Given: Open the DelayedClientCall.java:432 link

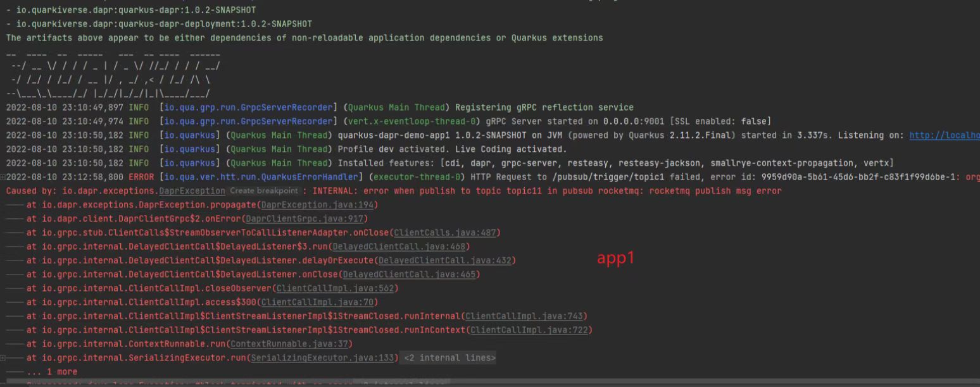Looking at the screenshot, I should [444, 261].
